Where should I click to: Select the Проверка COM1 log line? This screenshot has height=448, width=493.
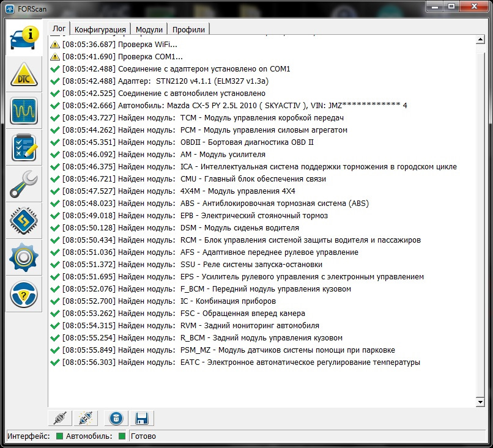pyautogui.click(x=116, y=57)
